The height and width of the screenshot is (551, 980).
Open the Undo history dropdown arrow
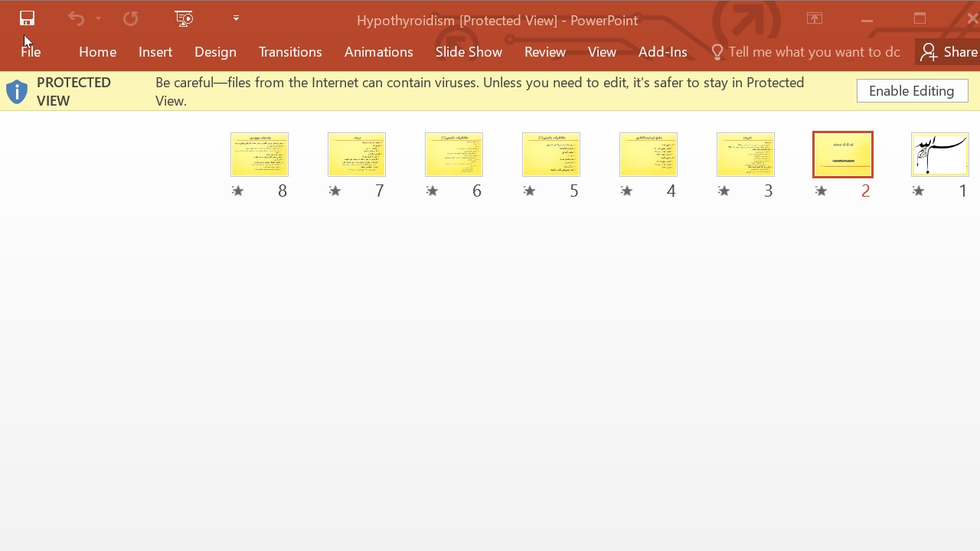tap(98, 18)
